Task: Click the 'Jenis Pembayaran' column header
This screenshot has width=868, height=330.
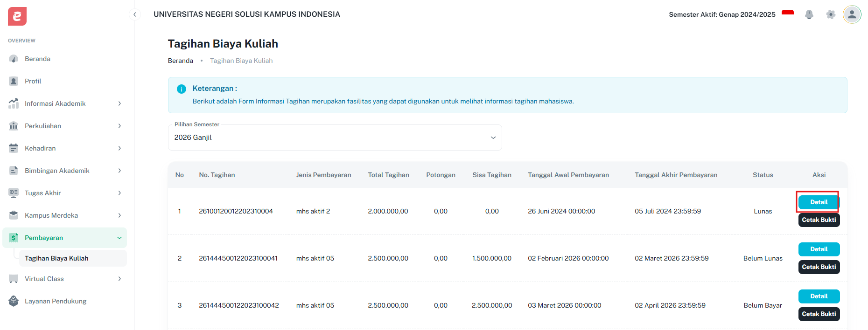Action: (323, 175)
